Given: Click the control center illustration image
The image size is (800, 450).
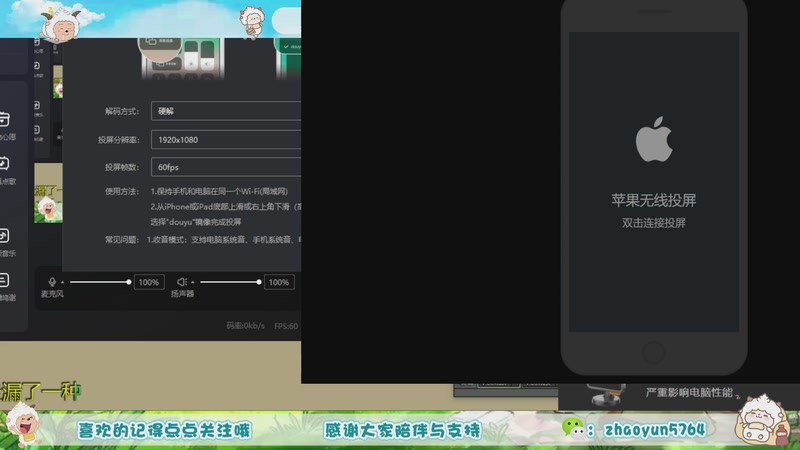Looking at the screenshot, I should (x=183, y=58).
